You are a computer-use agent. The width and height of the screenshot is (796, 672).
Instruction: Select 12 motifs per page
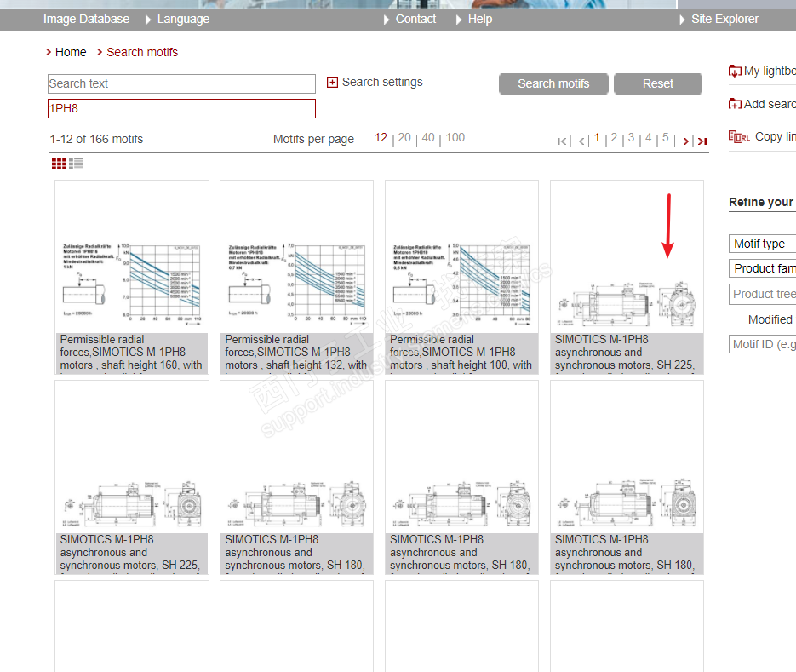coord(381,138)
